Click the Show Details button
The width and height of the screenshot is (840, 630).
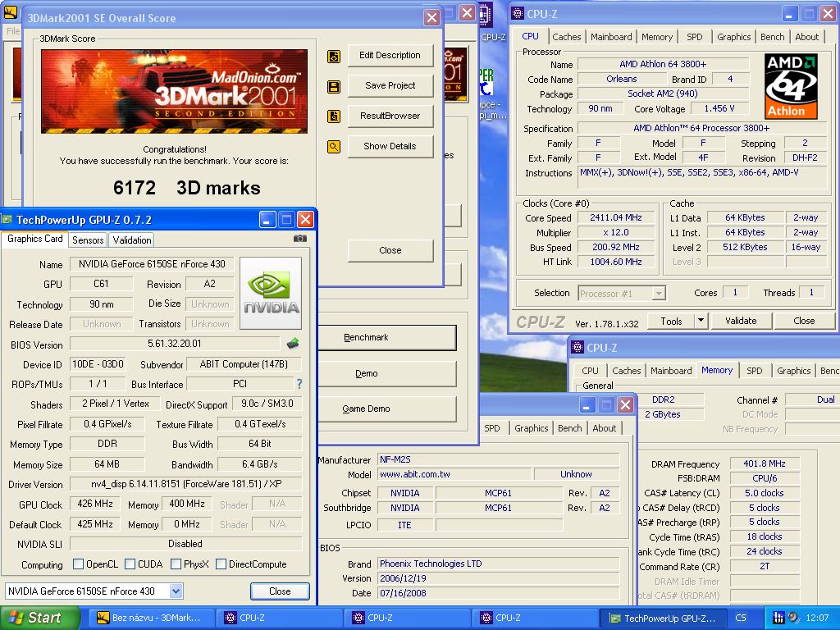390,146
